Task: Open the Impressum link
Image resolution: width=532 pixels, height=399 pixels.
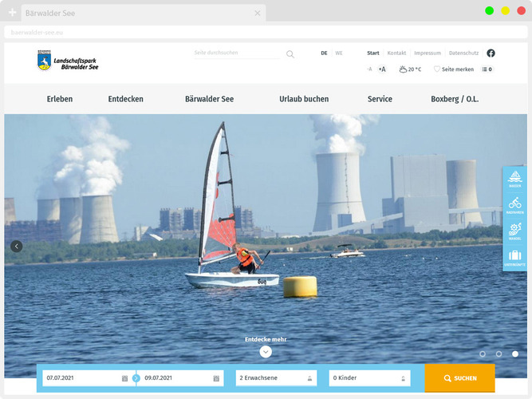Action: tap(427, 53)
